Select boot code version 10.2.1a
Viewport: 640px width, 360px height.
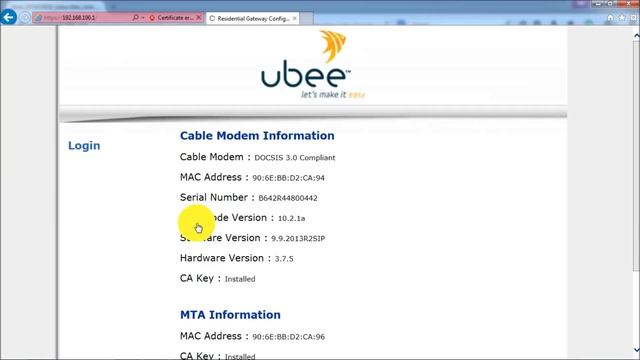(x=291, y=218)
